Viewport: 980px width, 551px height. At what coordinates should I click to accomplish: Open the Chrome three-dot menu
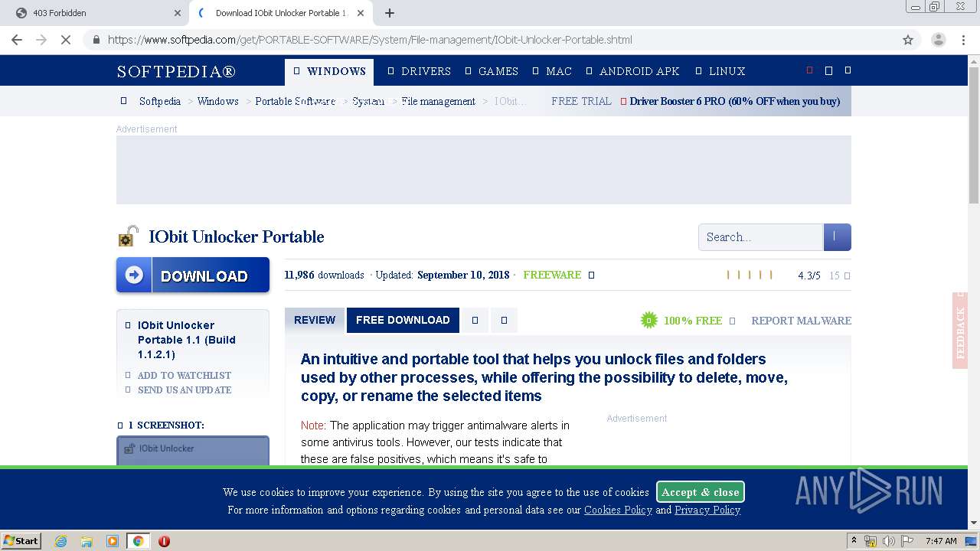click(963, 40)
